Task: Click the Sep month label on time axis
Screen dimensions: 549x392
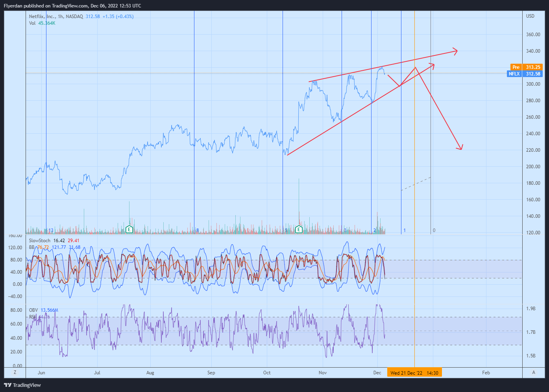Action: point(211,373)
